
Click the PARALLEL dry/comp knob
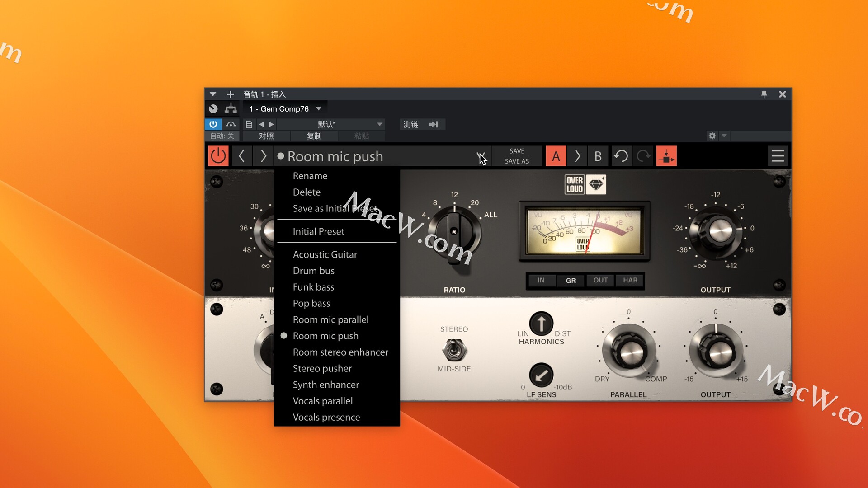pyautogui.click(x=629, y=352)
